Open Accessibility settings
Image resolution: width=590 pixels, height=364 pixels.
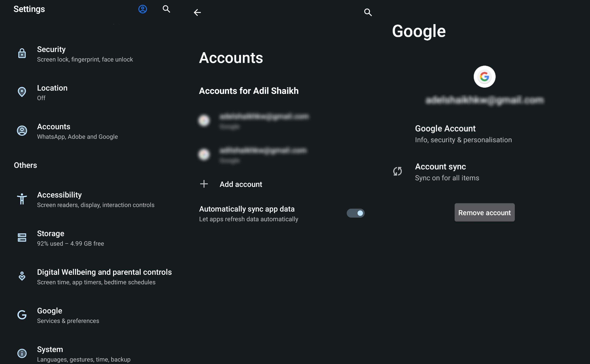pos(93,199)
